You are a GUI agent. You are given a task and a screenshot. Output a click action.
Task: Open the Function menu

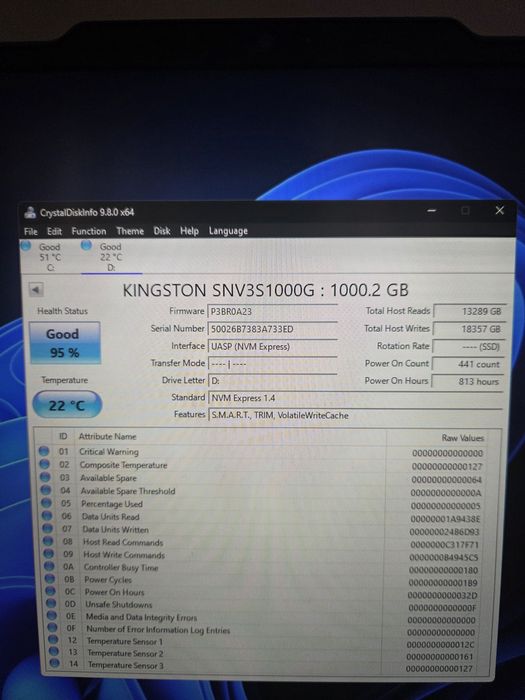click(x=89, y=231)
